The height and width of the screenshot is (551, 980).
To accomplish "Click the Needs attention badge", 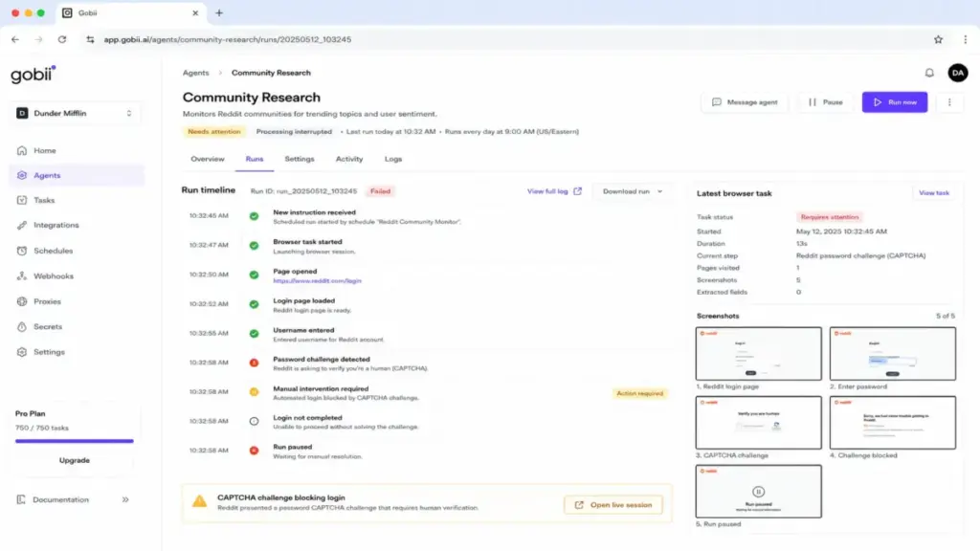I will click(x=213, y=132).
